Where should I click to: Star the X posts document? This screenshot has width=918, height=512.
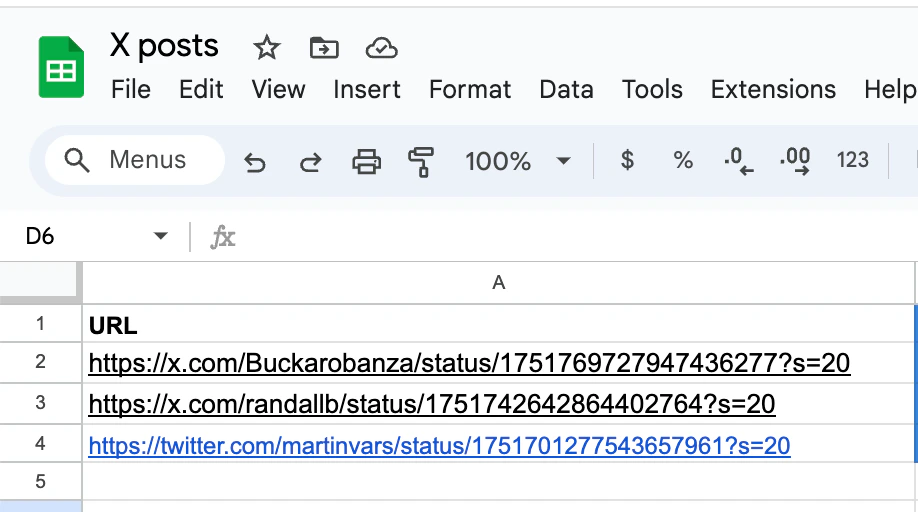click(x=266, y=47)
